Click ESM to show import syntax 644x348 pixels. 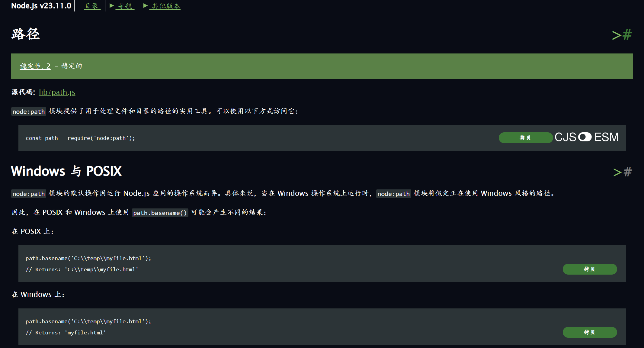606,137
